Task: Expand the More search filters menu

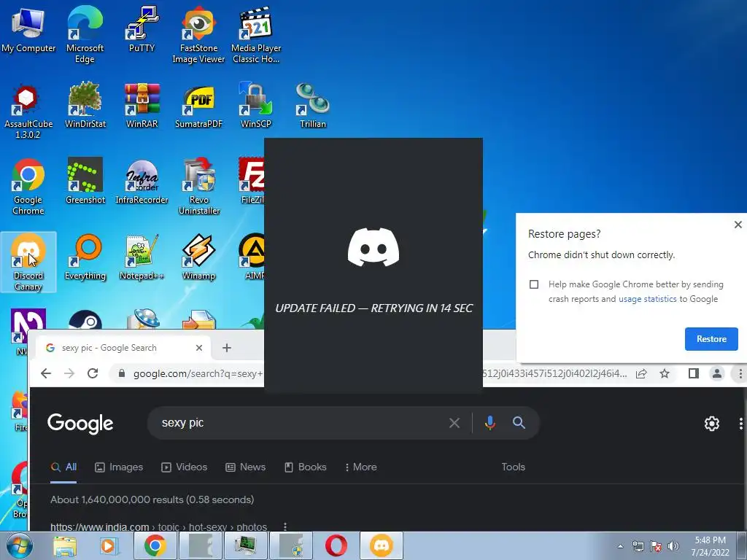Action: click(x=360, y=467)
